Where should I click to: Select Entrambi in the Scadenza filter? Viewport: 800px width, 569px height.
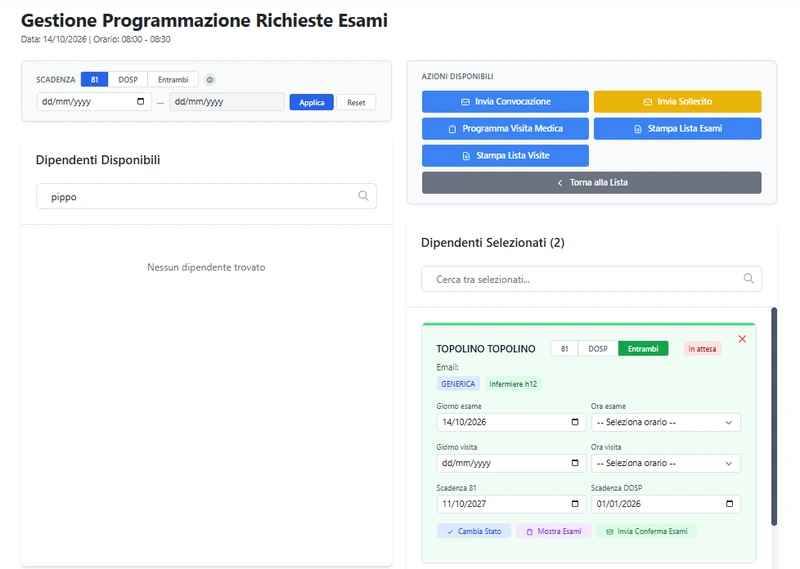[173, 80]
